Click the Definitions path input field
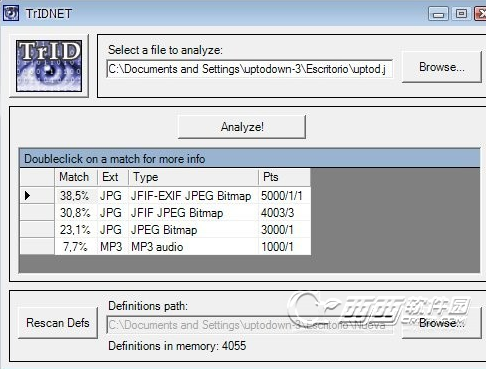This screenshot has width=486, height=369. (249, 325)
